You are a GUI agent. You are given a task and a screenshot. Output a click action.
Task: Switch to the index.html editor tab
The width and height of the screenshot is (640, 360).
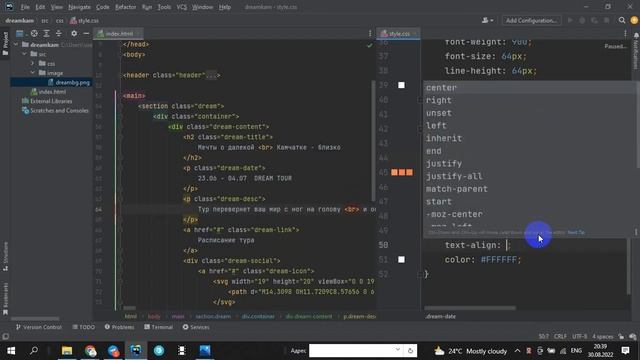[x=119, y=33]
